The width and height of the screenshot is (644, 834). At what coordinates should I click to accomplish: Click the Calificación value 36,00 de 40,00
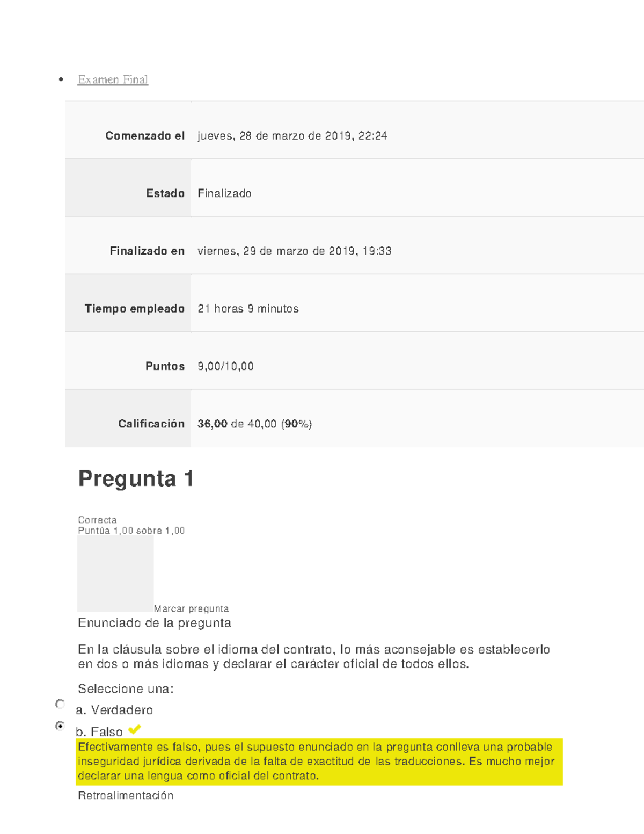[x=257, y=424]
